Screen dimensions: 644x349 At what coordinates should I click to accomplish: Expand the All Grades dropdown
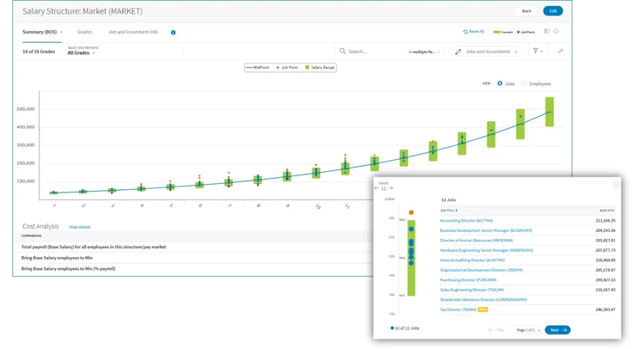82,53
